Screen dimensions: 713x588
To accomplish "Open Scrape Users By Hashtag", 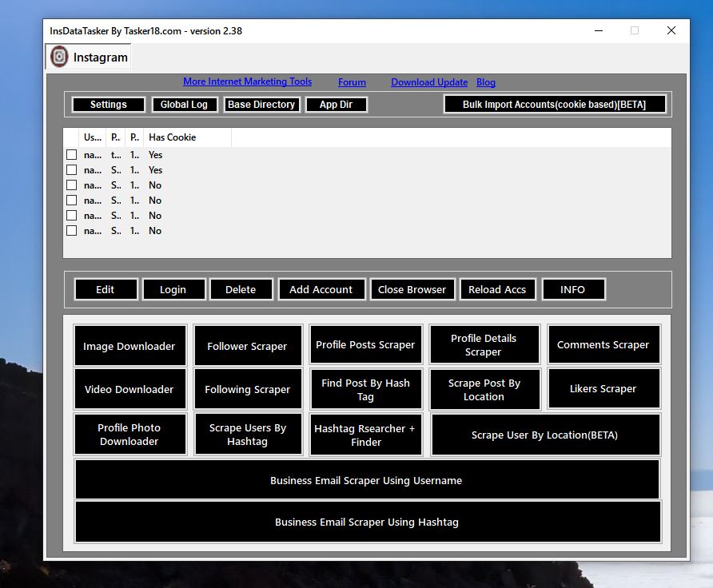I will [248, 434].
